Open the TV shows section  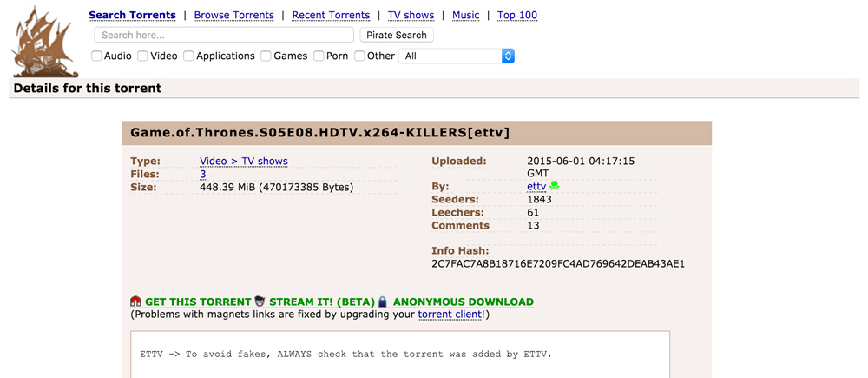(411, 15)
